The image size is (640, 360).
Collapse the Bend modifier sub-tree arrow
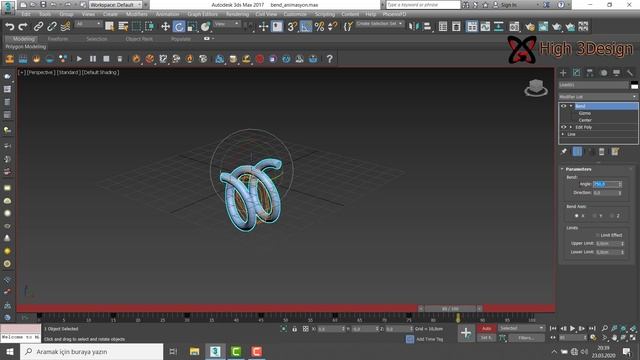click(571, 106)
